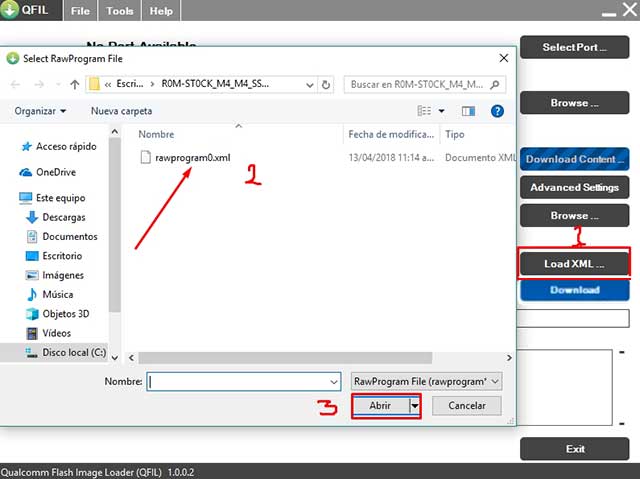640x479 pixels.
Task: Click Nueva carpeta
Action: click(x=121, y=111)
